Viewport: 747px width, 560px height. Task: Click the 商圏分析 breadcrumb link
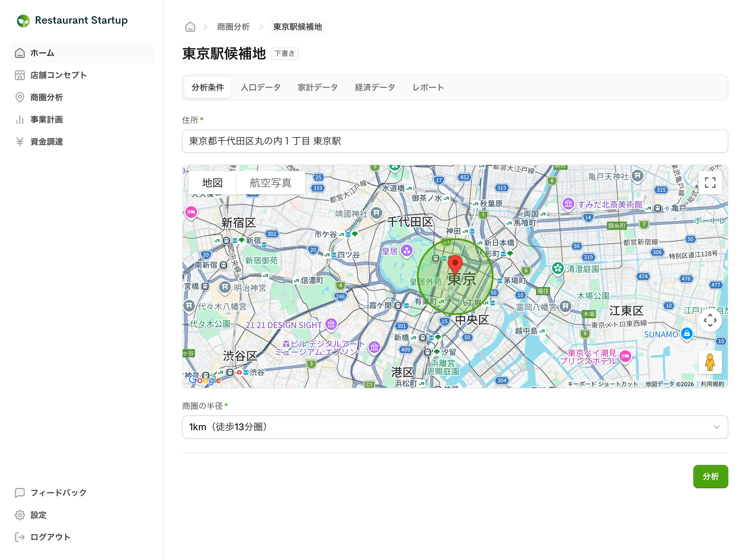click(x=233, y=27)
